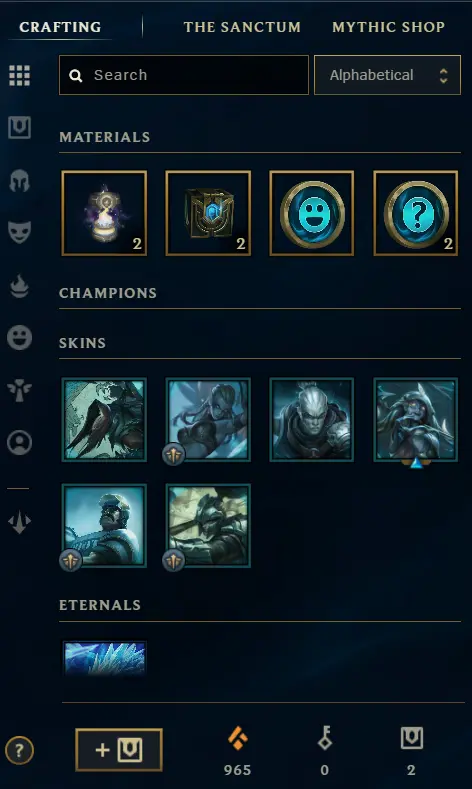Select the mystery emote question mark token
The width and height of the screenshot is (472, 789).
point(416,213)
